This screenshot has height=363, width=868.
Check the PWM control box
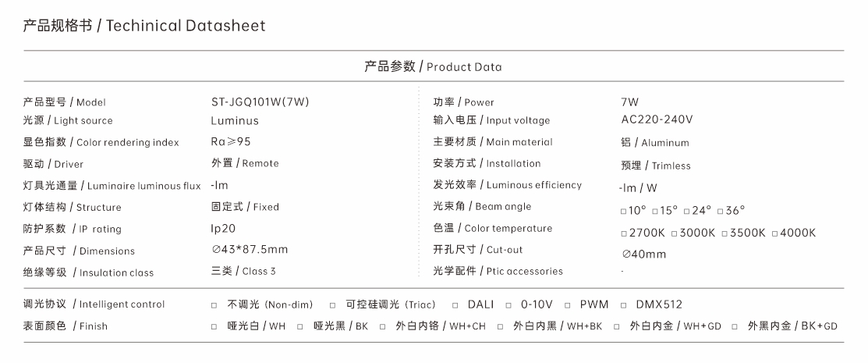568,305
